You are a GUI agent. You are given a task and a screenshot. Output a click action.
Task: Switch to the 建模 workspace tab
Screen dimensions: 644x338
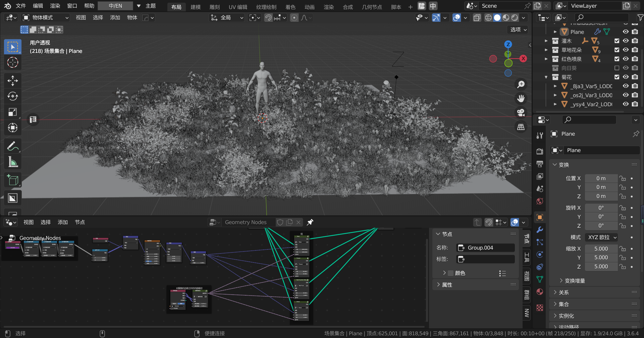tap(196, 7)
